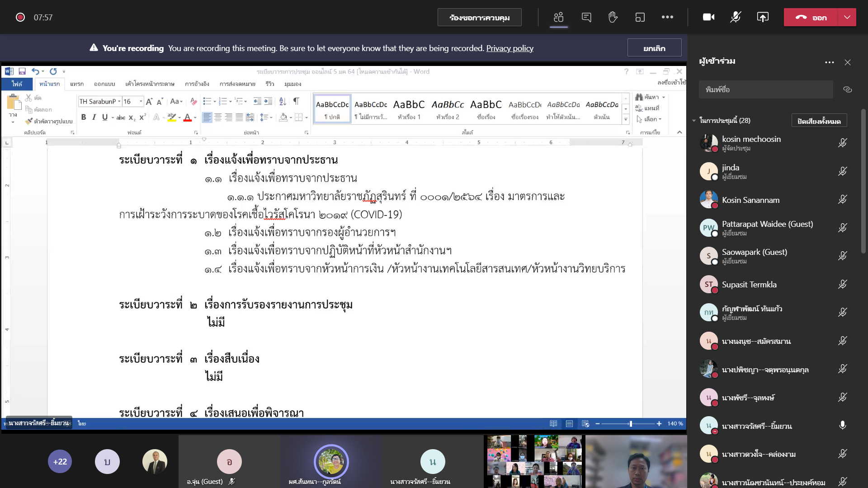The width and height of the screenshot is (868, 488).
Task: Open participants panel more options ellipsis
Action: click(829, 62)
